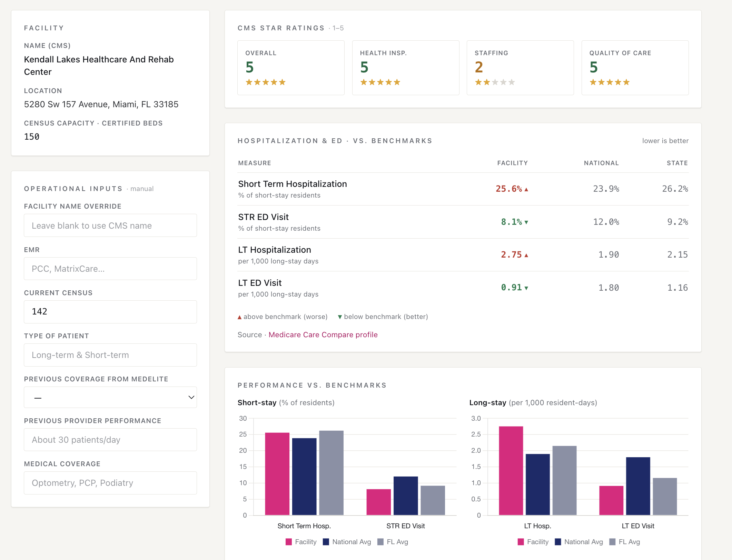Edit the Current Census field showing 142
This screenshot has height=560, width=732.
pos(110,312)
